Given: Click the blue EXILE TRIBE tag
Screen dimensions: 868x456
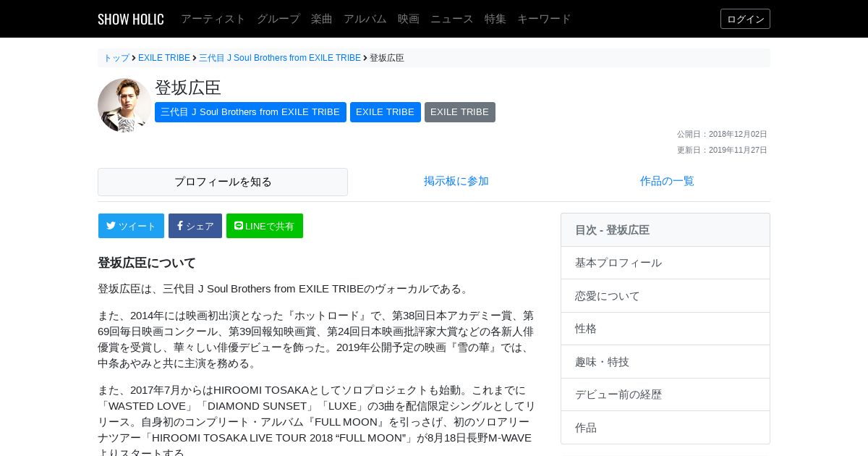Looking at the screenshot, I should [386, 112].
